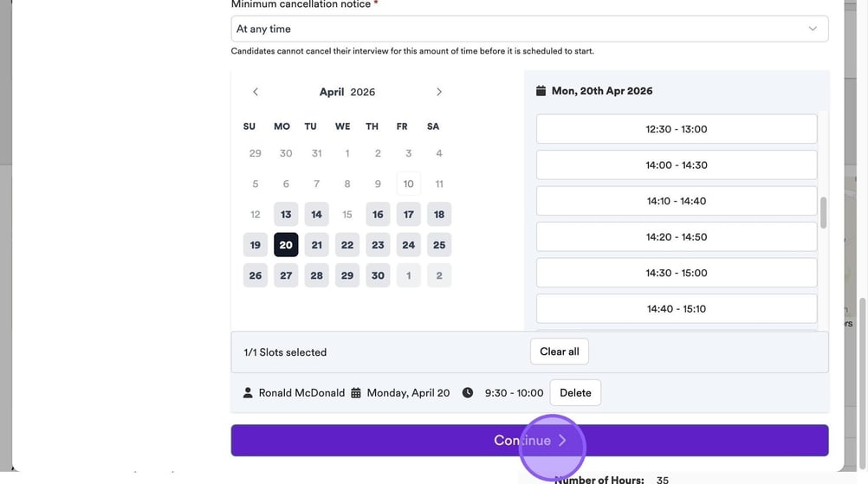The height and width of the screenshot is (484, 868).
Task: Pick the 14:20 - 14:50 time slot
Action: 676,237
